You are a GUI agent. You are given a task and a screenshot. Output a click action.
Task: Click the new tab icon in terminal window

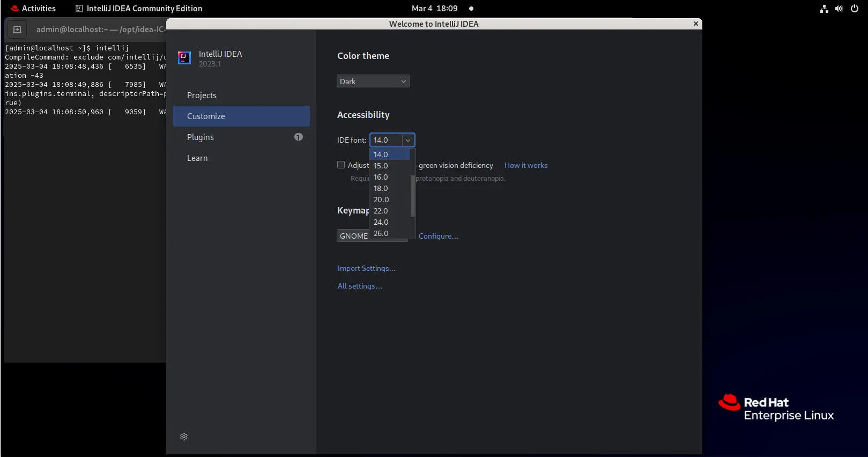[x=17, y=30]
